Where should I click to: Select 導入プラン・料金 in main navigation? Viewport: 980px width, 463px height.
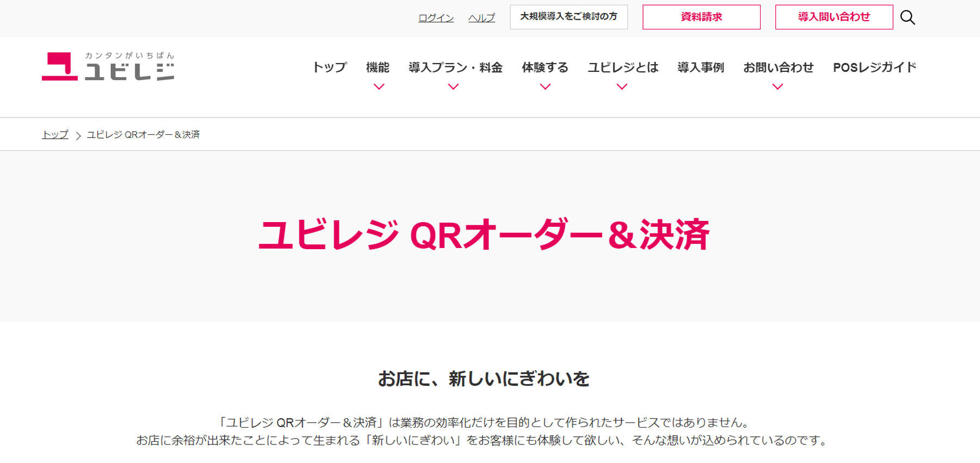click(x=456, y=67)
